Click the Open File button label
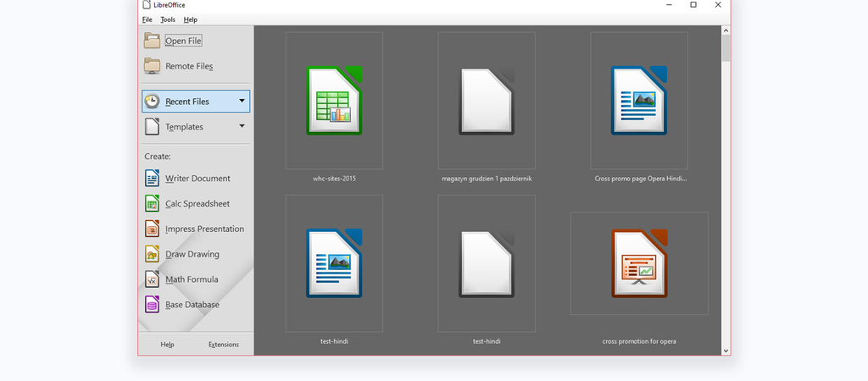The height and width of the screenshot is (381, 868). (x=183, y=41)
